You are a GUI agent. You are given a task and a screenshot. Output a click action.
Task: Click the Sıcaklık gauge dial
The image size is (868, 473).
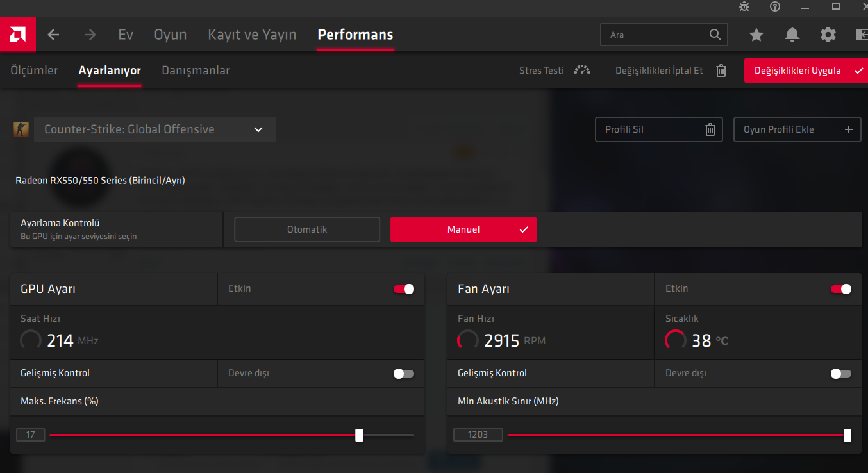[676, 340]
